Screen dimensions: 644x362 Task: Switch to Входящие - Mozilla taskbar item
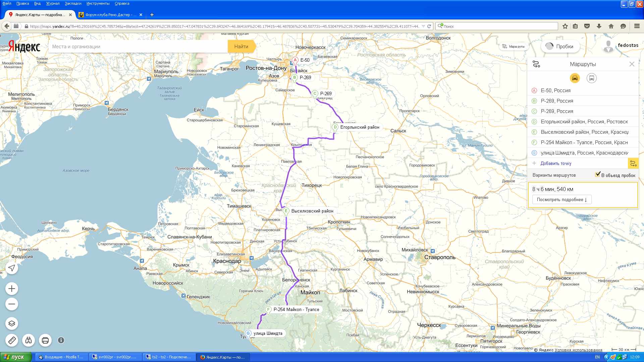point(62,357)
